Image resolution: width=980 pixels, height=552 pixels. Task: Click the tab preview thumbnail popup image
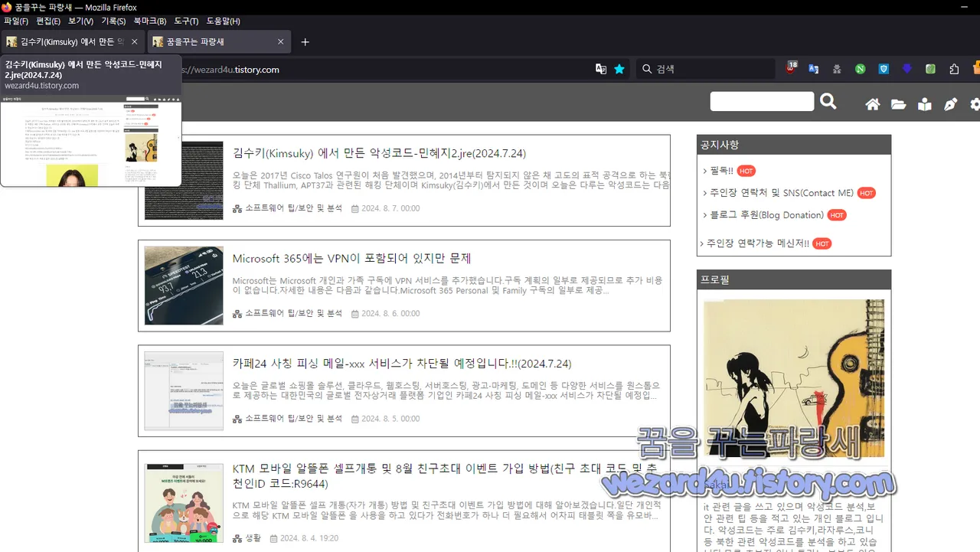[x=91, y=141]
